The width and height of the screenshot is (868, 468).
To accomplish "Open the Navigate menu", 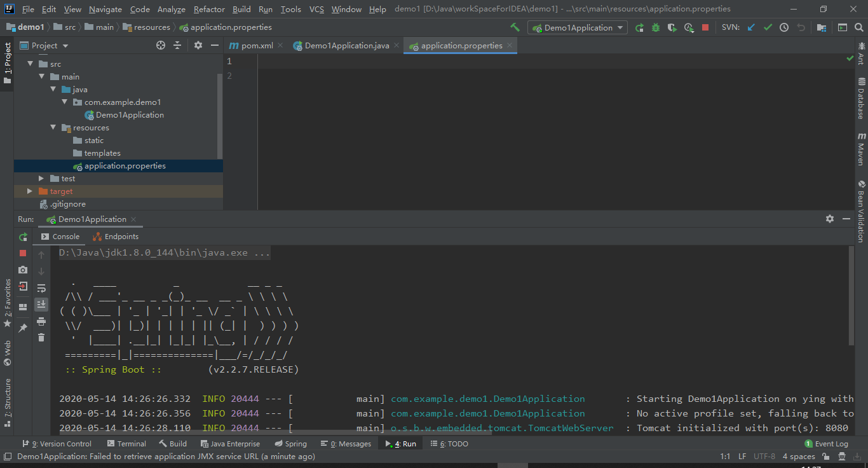I will tap(105, 9).
